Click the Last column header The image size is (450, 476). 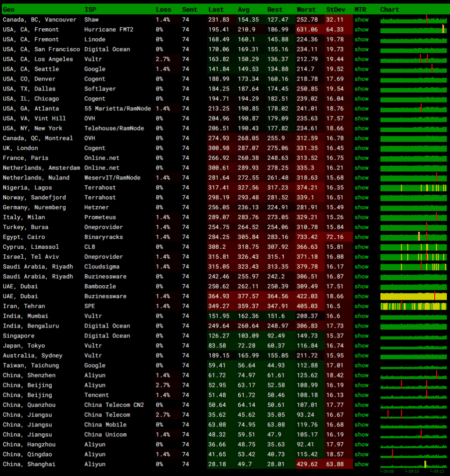tap(216, 9)
